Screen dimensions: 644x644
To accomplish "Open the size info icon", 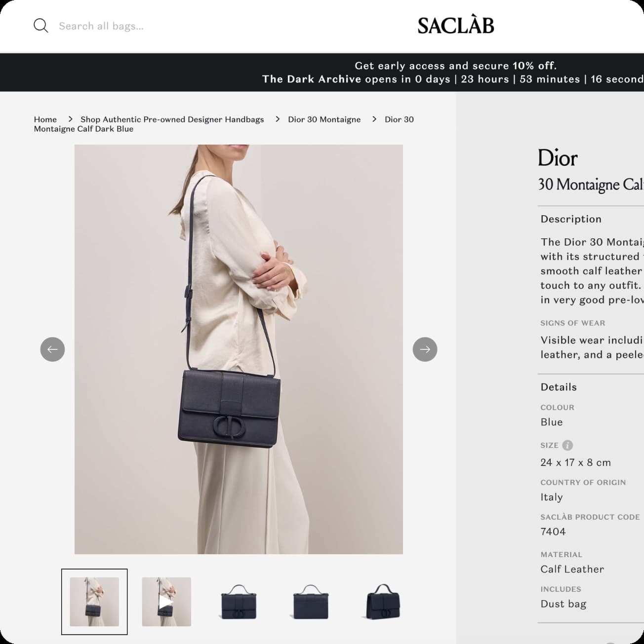I will (567, 445).
